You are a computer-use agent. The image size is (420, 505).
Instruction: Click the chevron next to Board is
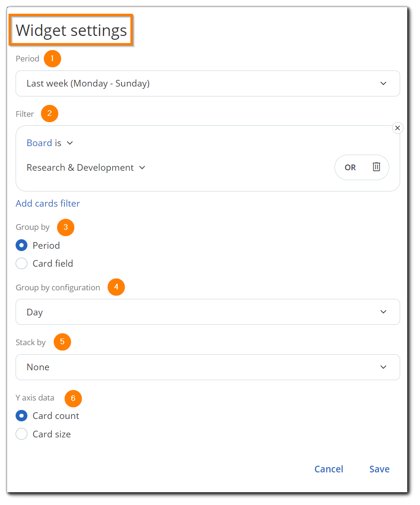[69, 143]
